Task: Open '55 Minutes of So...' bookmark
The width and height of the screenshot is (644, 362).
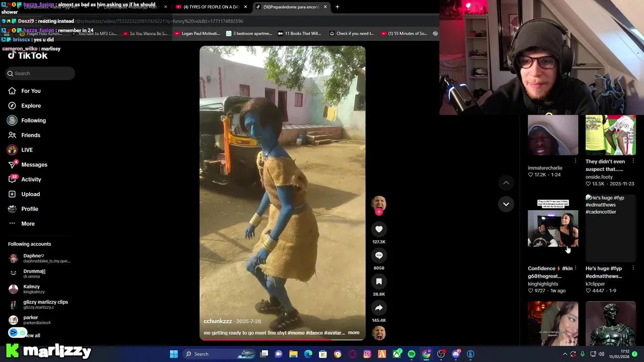Action: [x=404, y=34]
